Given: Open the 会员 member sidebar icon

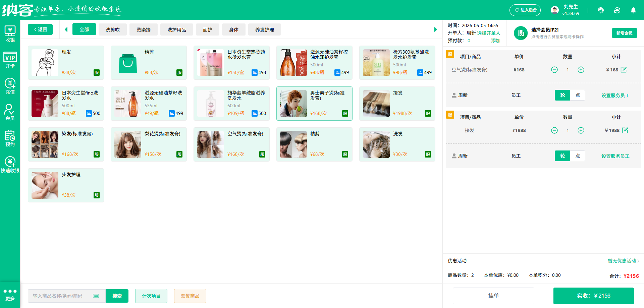Looking at the screenshot, I should click(x=10, y=112).
